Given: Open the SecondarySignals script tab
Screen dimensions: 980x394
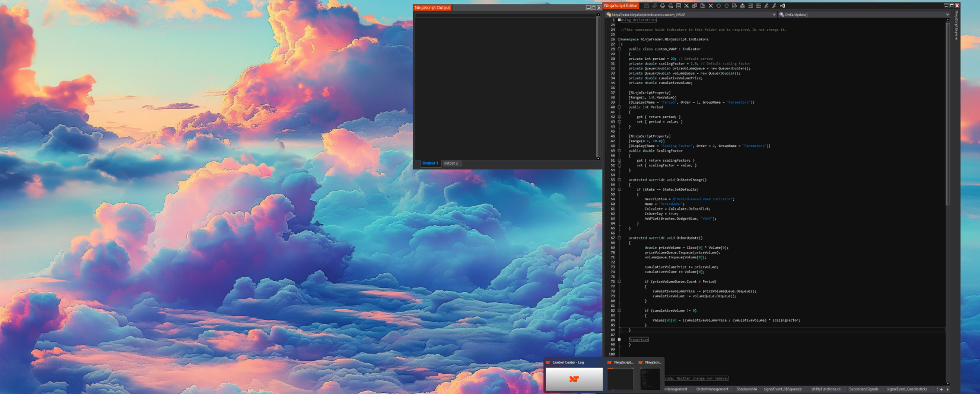Looking at the screenshot, I should [x=864, y=389].
